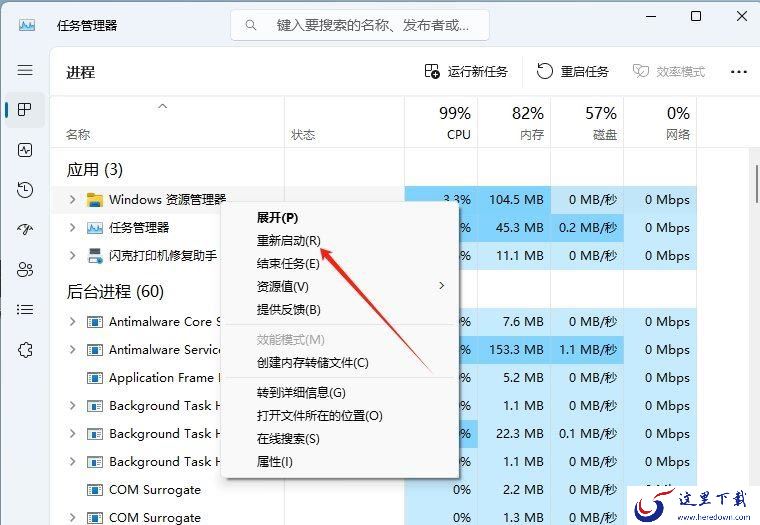Click the 重启任务 button

tap(572, 72)
